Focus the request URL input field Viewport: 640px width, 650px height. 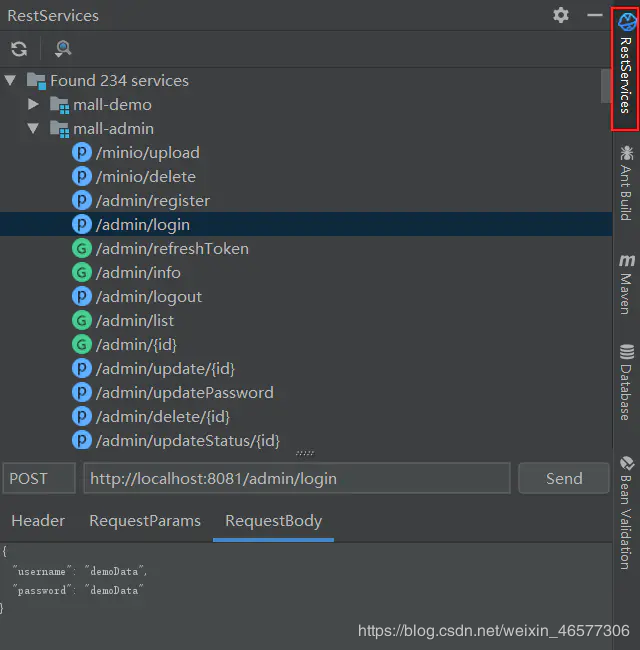click(x=297, y=478)
